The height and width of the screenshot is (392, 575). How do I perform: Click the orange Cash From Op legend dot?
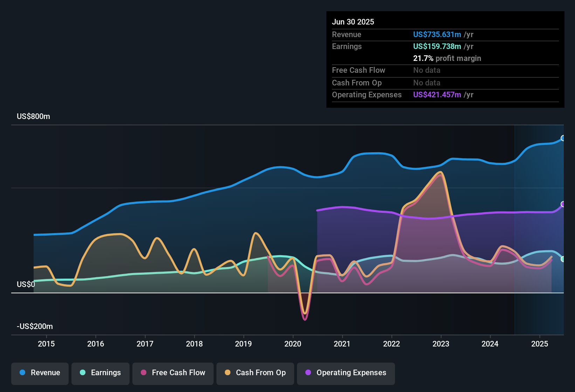228,372
